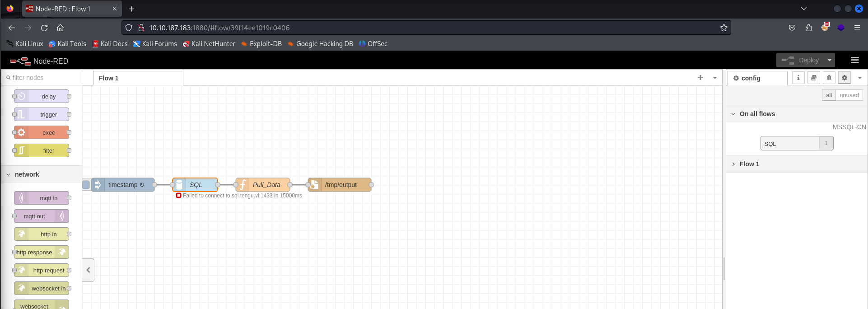Open the Kali NetHunter bookmark
The image size is (868, 309).
209,44
